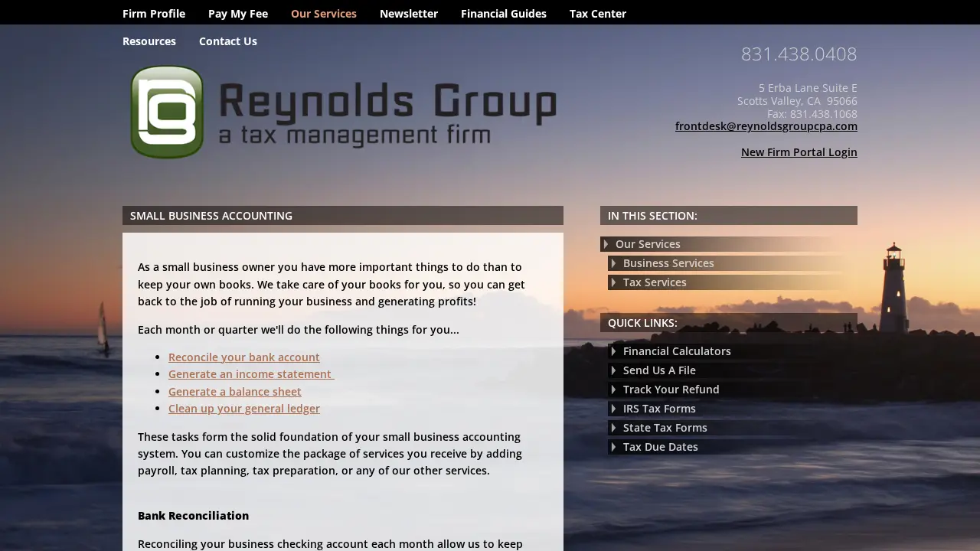Click the In This Section heading
980x551 pixels.
tap(652, 216)
